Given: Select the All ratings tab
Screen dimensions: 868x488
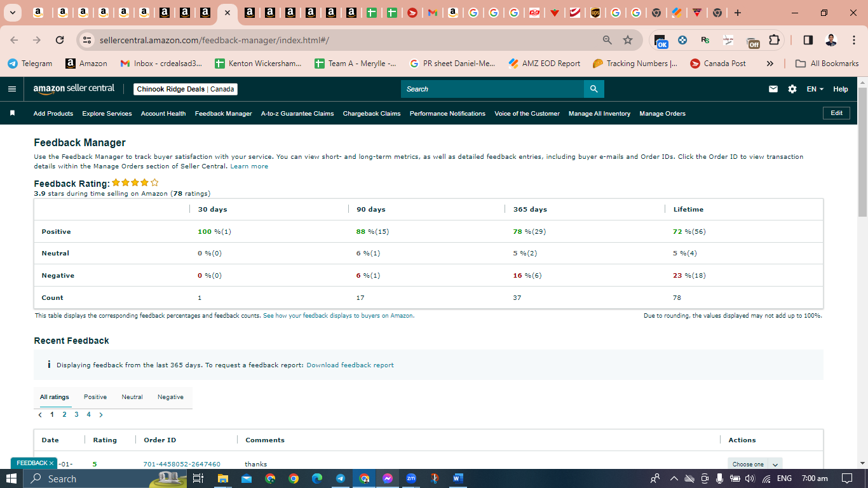Looking at the screenshot, I should pyautogui.click(x=55, y=397).
